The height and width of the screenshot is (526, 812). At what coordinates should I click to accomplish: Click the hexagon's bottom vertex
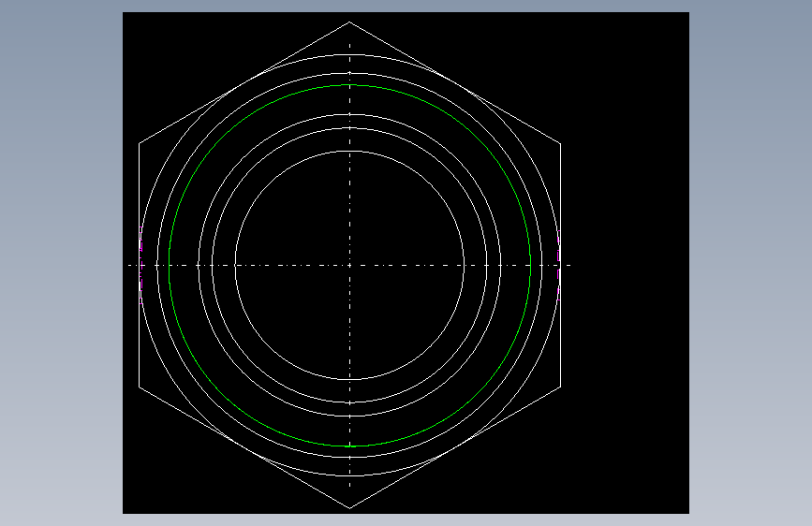(x=349, y=508)
